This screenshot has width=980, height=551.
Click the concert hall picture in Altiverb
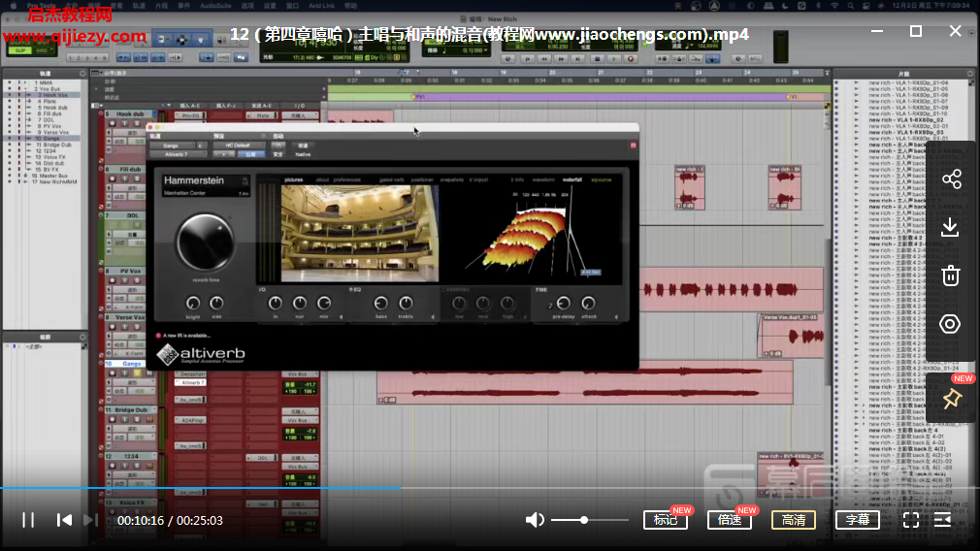[360, 233]
